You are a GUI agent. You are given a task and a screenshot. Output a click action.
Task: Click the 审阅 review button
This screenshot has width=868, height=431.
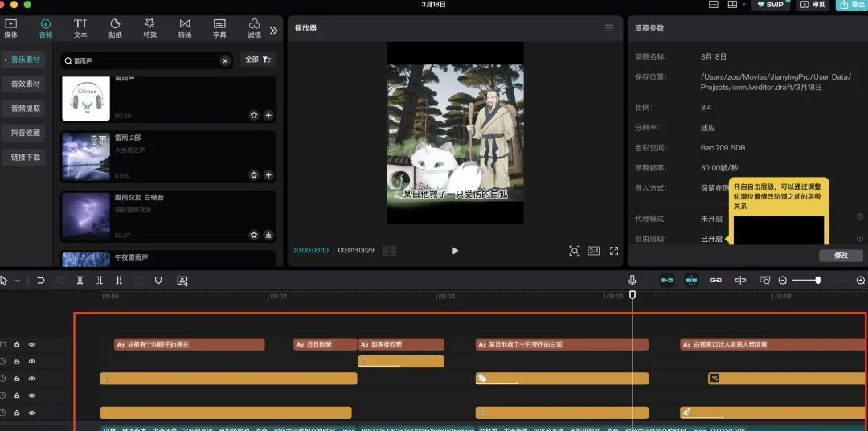click(813, 5)
